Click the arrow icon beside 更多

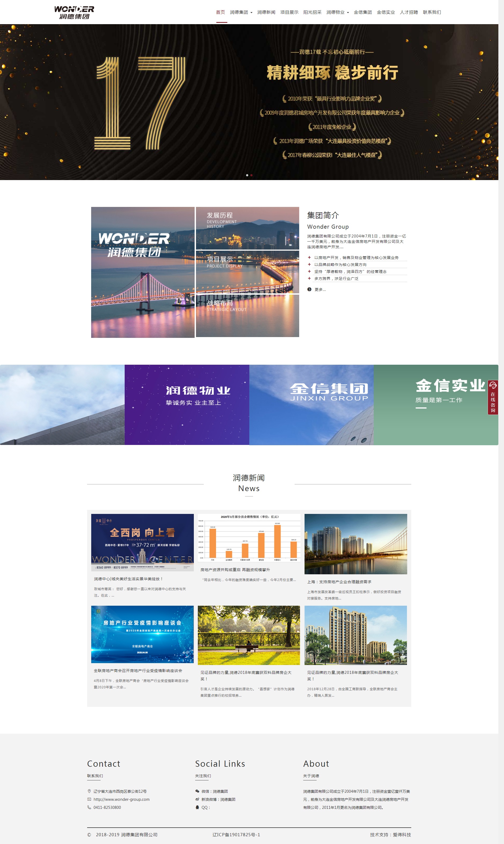click(309, 289)
